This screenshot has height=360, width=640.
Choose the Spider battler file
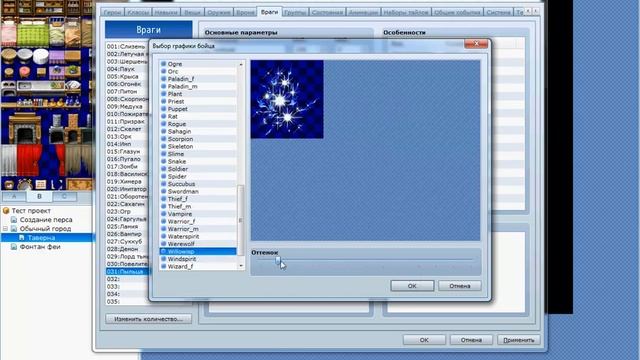coord(198,176)
